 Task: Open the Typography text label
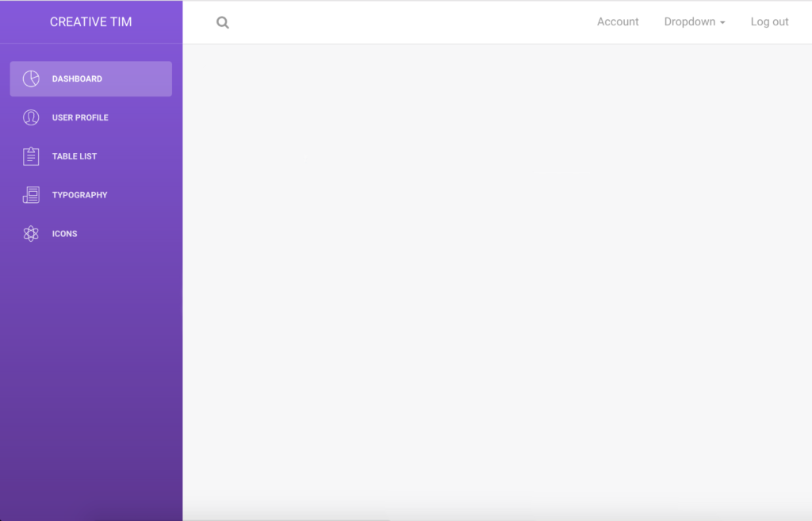pyautogui.click(x=79, y=195)
